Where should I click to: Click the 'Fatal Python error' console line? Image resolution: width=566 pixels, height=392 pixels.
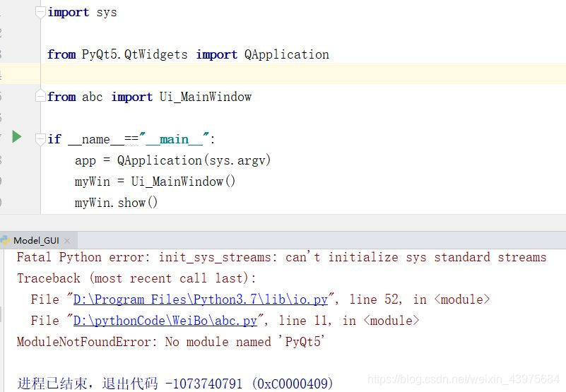[281, 257]
